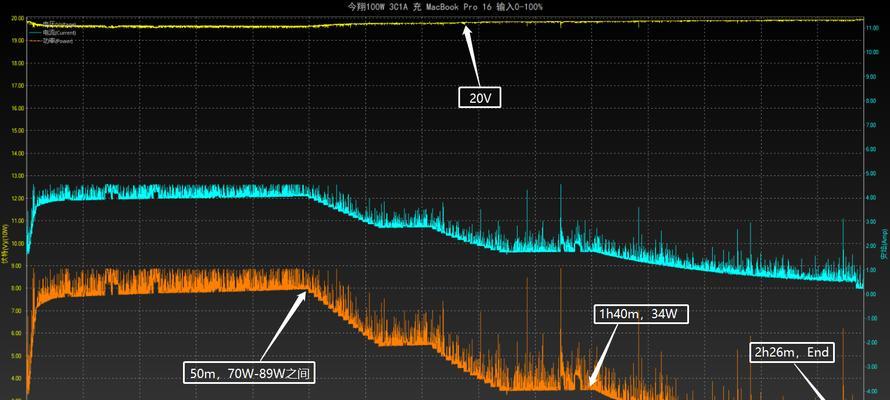Click the -3.00 right amp axis label
Image resolution: width=890 pixels, height=400 pixels.
[x=872, y=367]
